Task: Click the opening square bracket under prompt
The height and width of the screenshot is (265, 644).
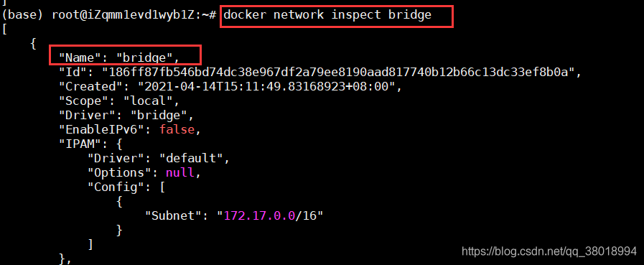Action: (4, 30)
